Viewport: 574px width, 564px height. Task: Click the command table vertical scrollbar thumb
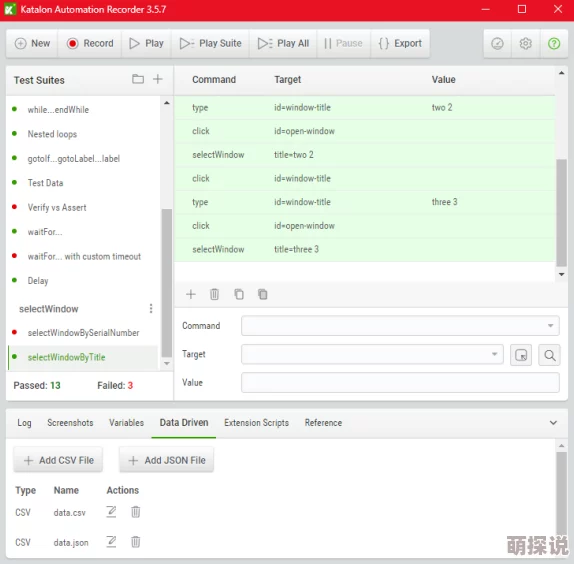[x=562, y=212]
